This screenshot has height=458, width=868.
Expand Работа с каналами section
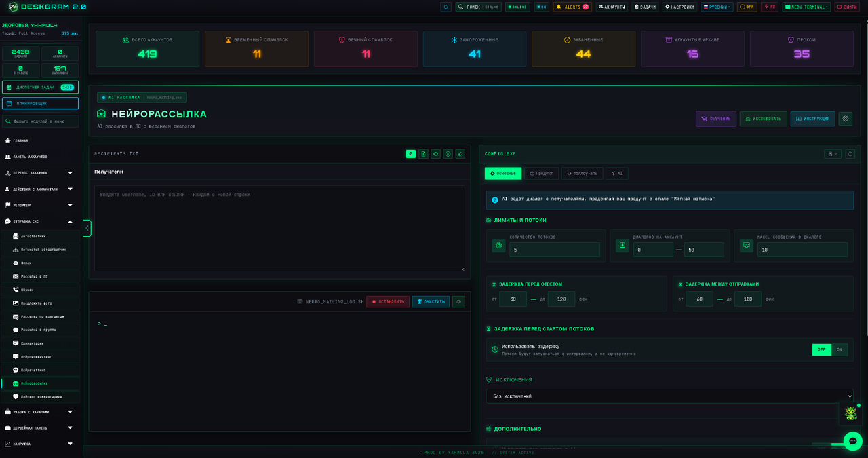39,412
